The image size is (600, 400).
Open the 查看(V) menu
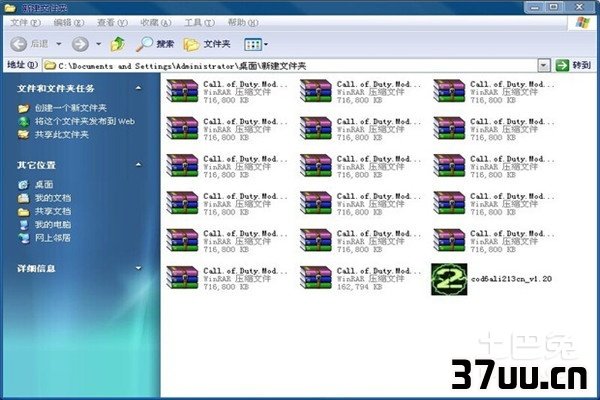(x=112, y=23)
